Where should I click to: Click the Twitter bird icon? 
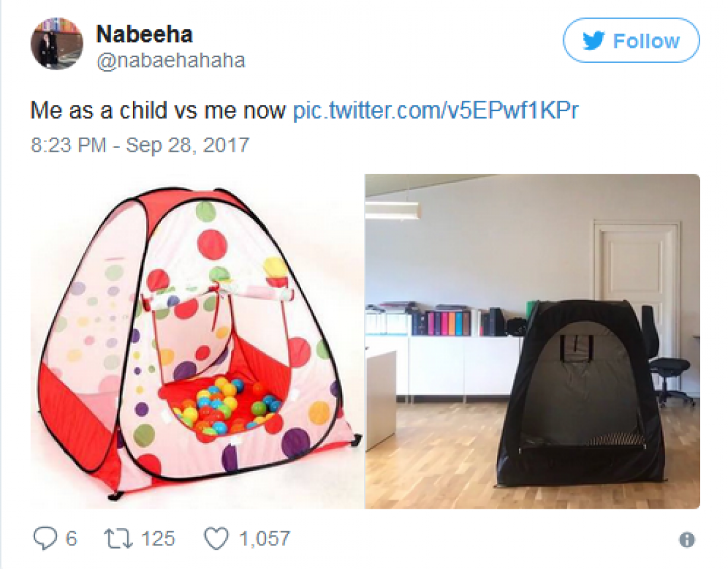[594, 41]
